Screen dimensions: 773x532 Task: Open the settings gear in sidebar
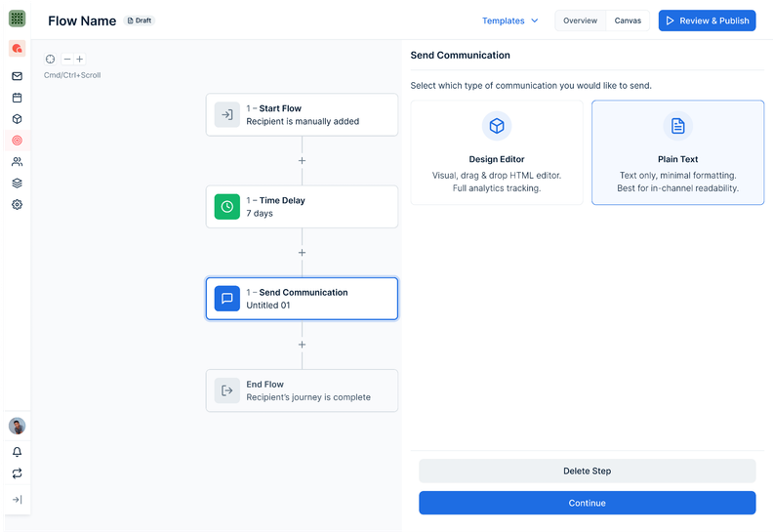[x=18, y=205]
